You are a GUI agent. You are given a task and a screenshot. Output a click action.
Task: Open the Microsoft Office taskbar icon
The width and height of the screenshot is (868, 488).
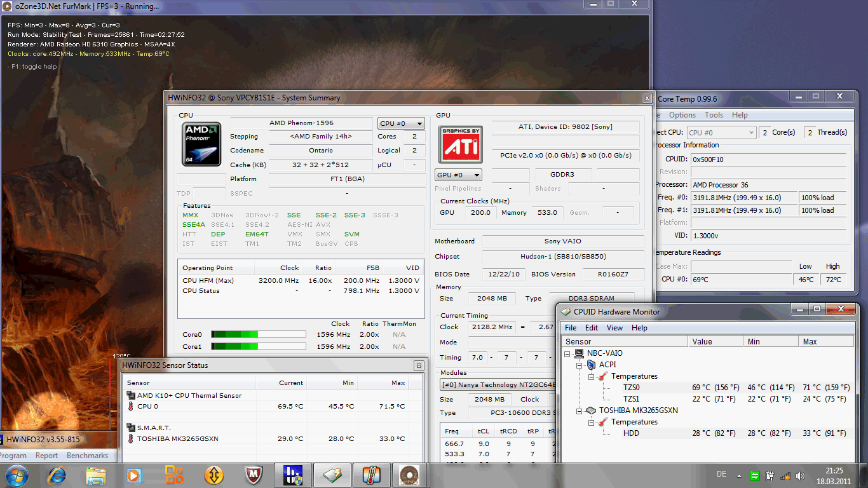(x=173, y=475)
